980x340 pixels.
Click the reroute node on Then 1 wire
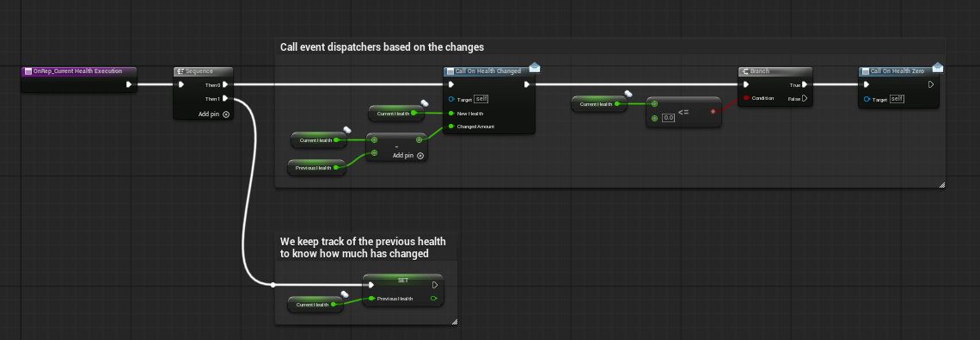(273, 285)
